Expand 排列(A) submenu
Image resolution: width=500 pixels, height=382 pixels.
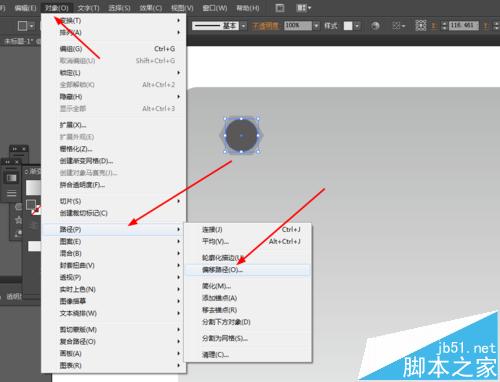(x=113, y=32)
